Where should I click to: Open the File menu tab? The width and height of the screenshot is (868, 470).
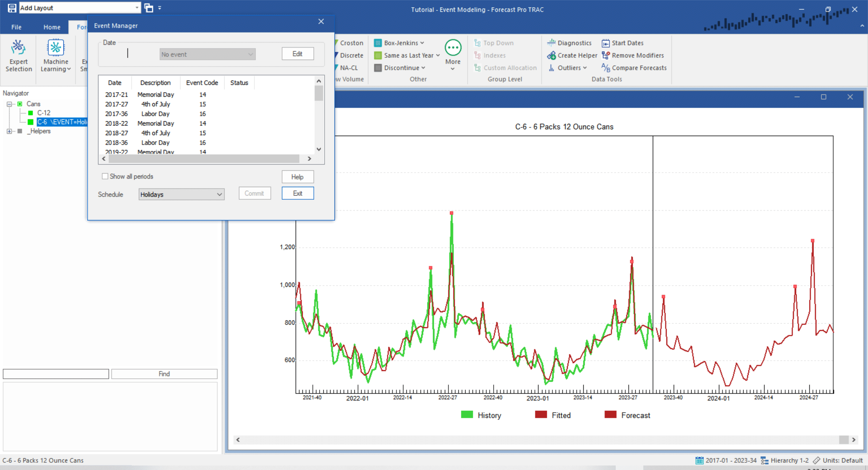pos(16,27)
